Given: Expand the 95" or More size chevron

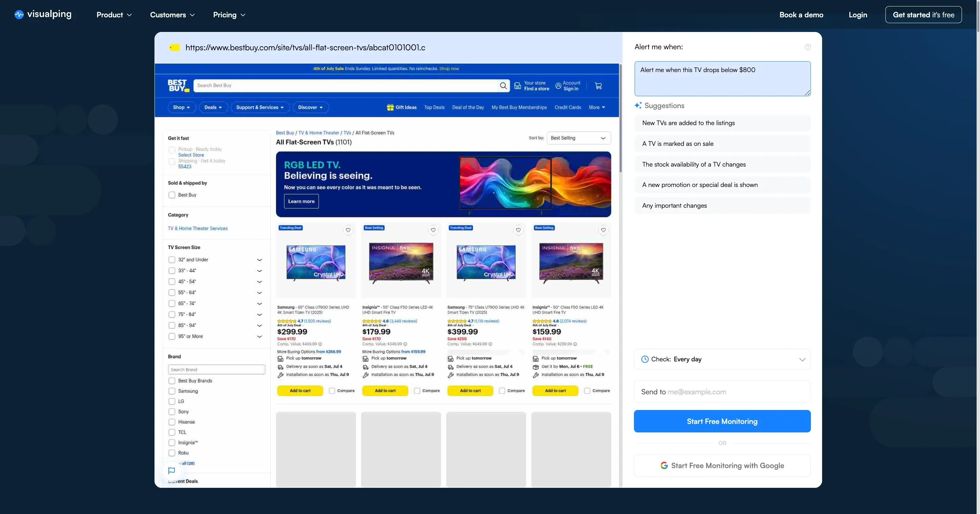Looking at the screenshot, I should (x=259, y=337).
